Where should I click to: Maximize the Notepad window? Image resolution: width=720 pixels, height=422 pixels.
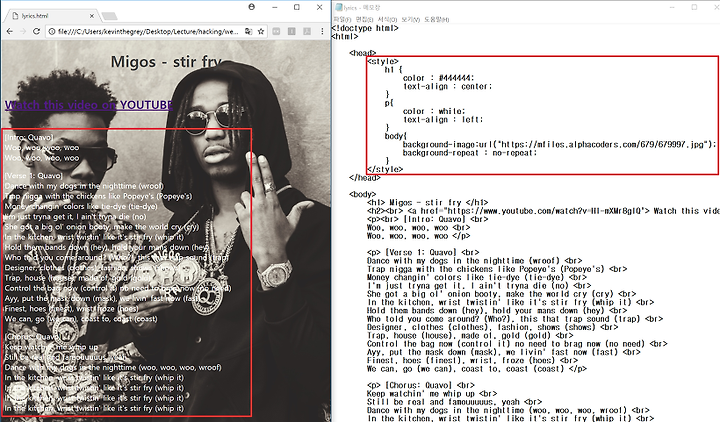point(694,7)
